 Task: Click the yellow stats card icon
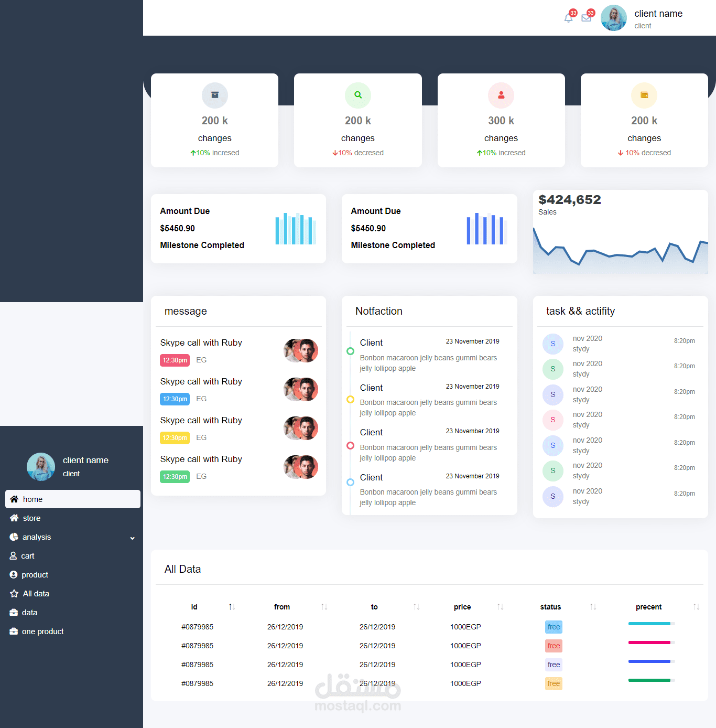644,95
